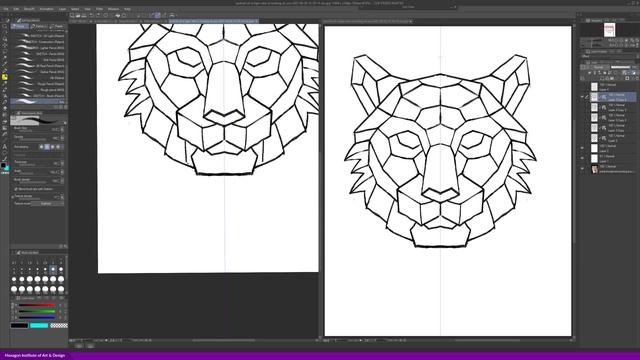640x360 pixels.
Task: Select the Balloon tool
Action: pyautogui.click(x=4, y=153)
